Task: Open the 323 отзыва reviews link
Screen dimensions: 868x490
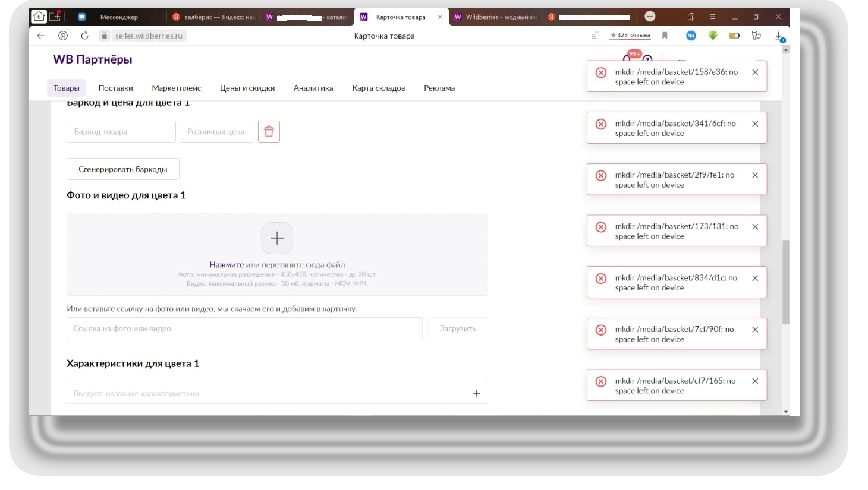Action: [x=630, y=36]
